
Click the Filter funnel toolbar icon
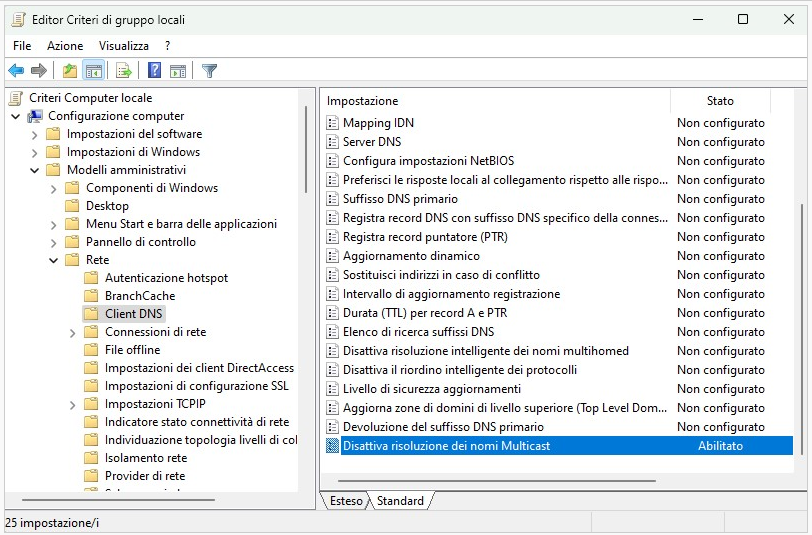tap(209, 70)
